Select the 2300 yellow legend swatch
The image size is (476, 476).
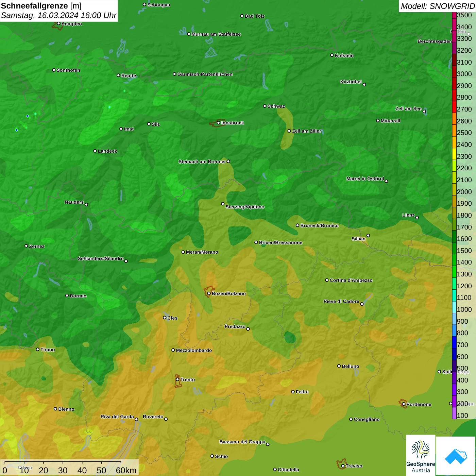coord(454,154)
